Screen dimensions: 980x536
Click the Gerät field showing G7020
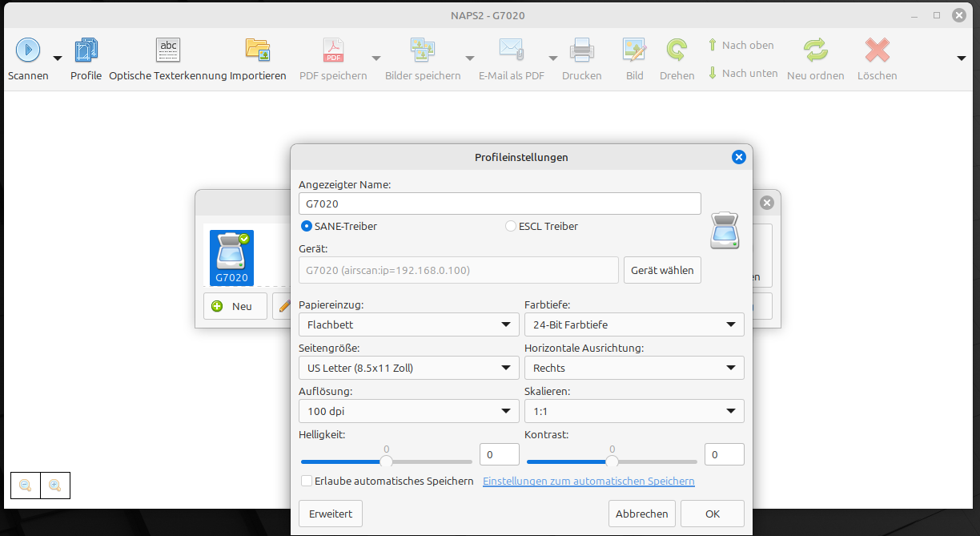pos(459,270)
